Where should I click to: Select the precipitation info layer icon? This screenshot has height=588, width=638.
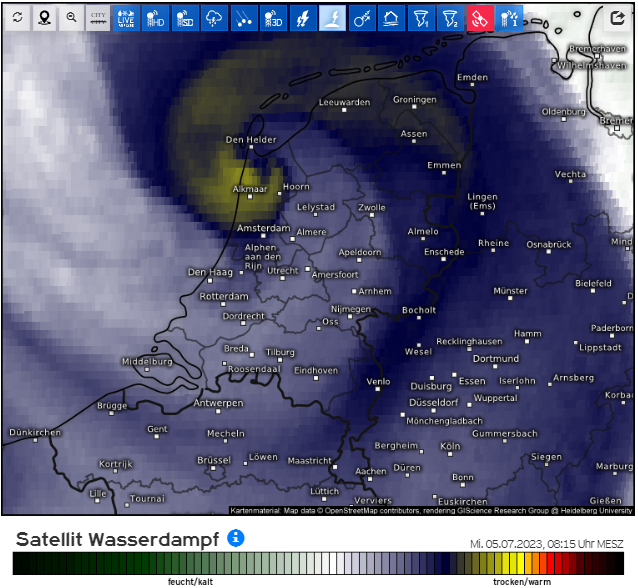tap(509, 18)
